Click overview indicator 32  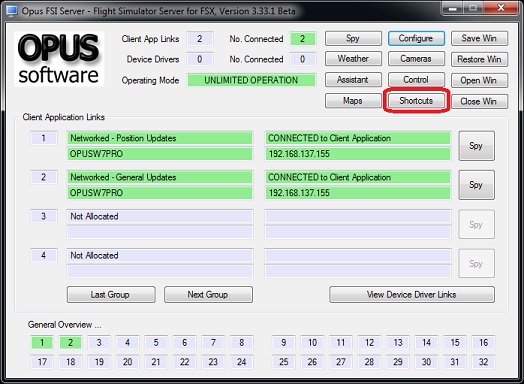[484, 362]
